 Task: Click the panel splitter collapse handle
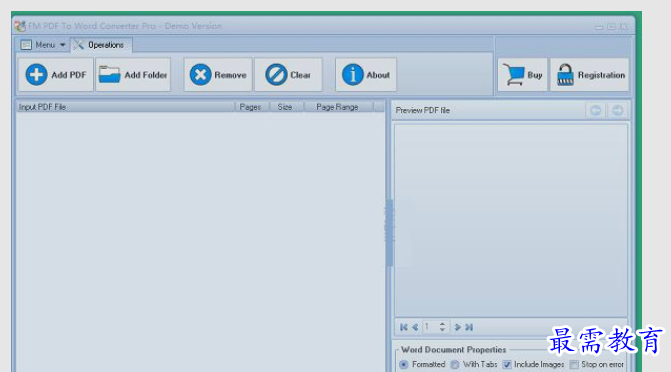(389, 232)
